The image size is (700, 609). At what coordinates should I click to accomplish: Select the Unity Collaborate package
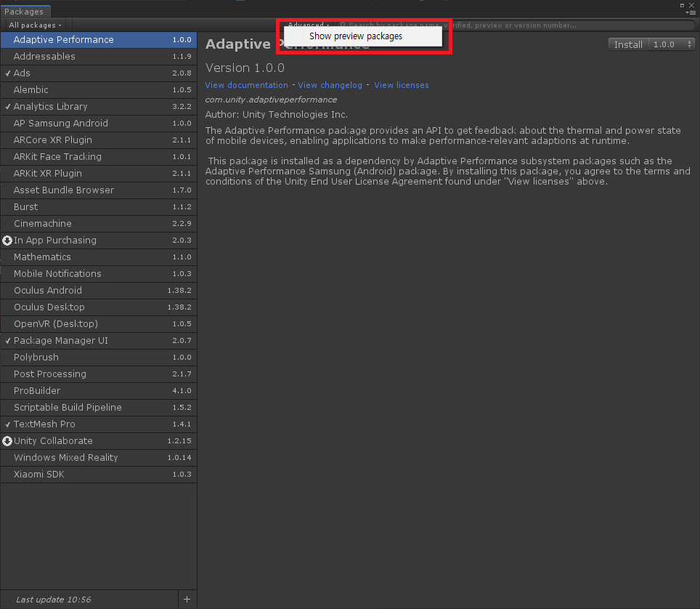click(x=99, y=441)
